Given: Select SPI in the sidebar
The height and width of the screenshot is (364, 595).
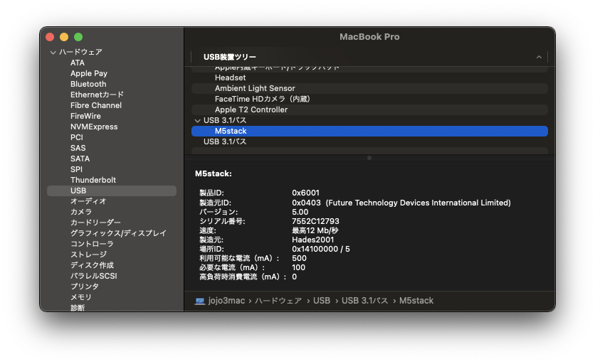Looking at the screenshot, I should point(76,169).
